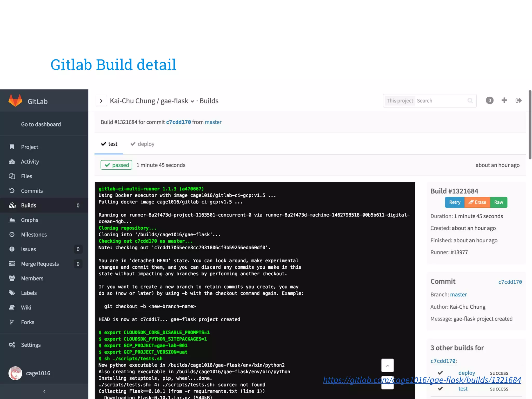Click the Builds cubes icon
This screenshot has height=399, width=532.
(12, 205)
